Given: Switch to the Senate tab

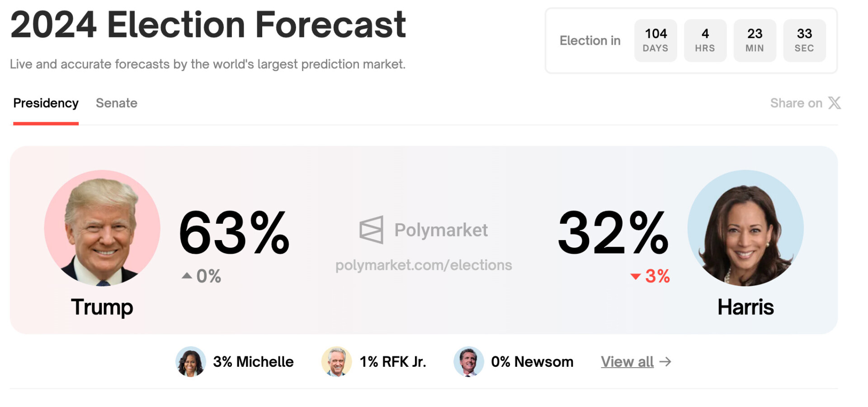Looking at the screenshot, I should point(116,103).
